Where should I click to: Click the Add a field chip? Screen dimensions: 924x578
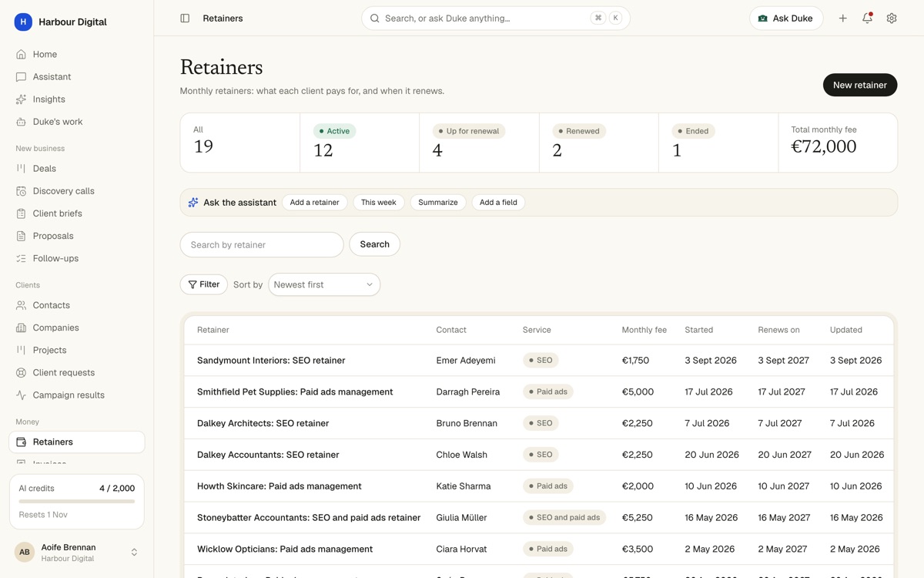click(498, 203)
